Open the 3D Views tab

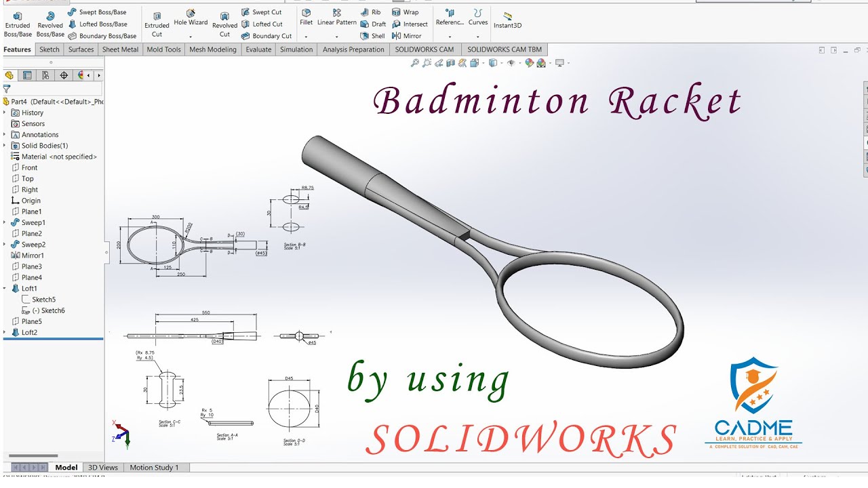pyautogui.click(x=103, y=467)
